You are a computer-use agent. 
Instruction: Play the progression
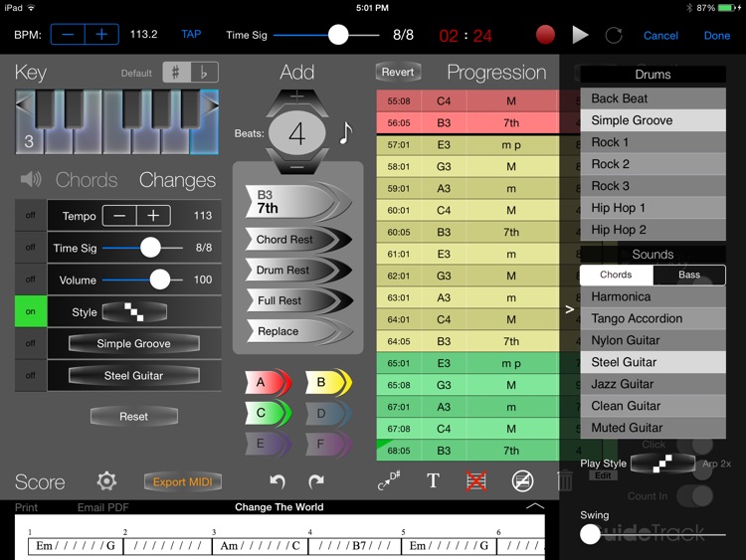[x=580, y=35]
